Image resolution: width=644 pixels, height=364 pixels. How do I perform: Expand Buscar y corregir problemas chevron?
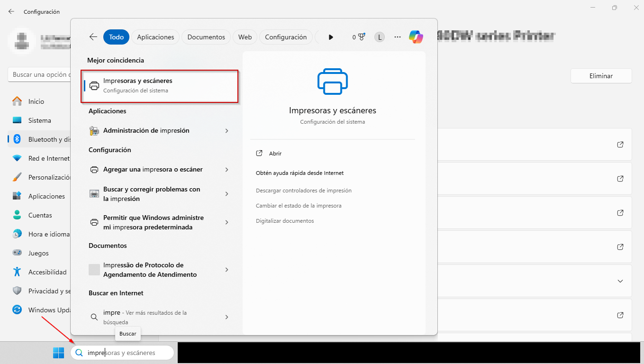227,194
